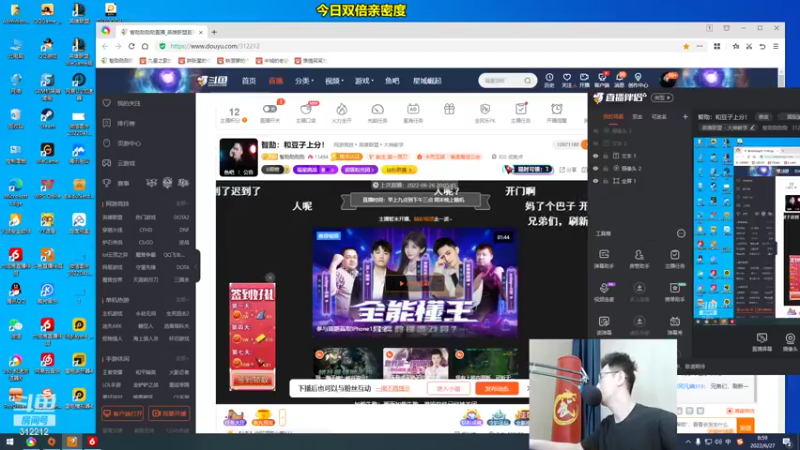This screenshot has height=450, width=800.
Task: Open 开播 broadcast icon in Douyu header
Action: 584,78
